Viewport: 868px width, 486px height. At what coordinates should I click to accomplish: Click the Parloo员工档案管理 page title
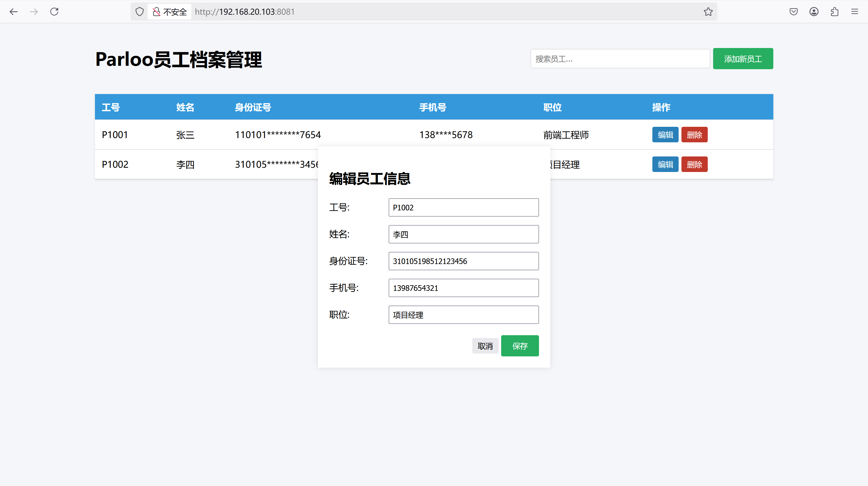pyautogui.click(x=179, y=60)
